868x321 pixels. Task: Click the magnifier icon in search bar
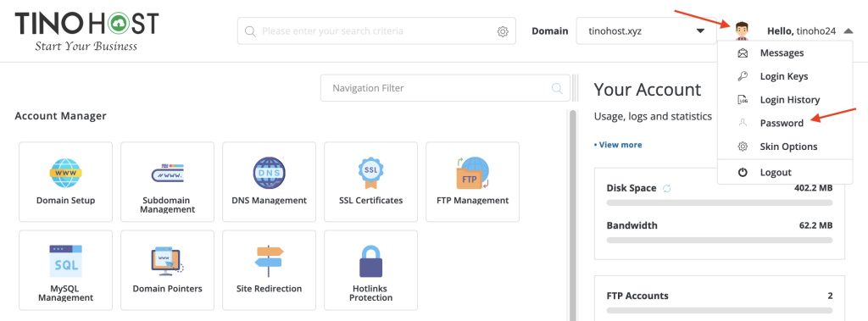(x=250, y=31)
